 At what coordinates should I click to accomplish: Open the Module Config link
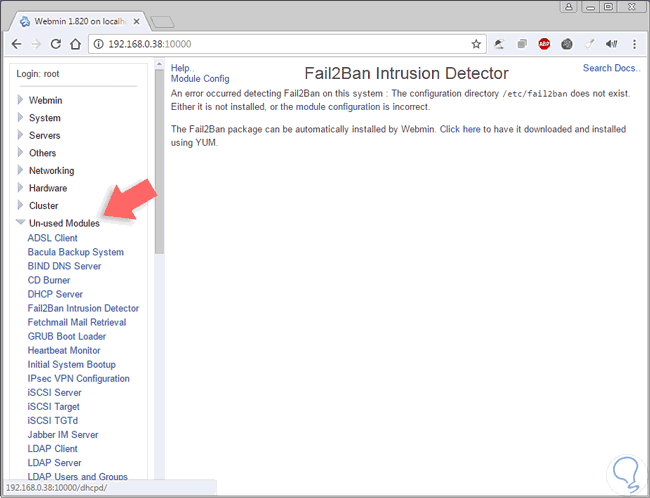pyautogui.click(x=200, y=79)
